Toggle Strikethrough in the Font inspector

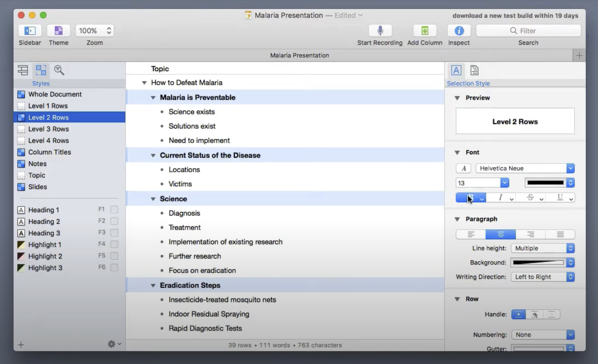pyautogui.click(x=531, y=198)
